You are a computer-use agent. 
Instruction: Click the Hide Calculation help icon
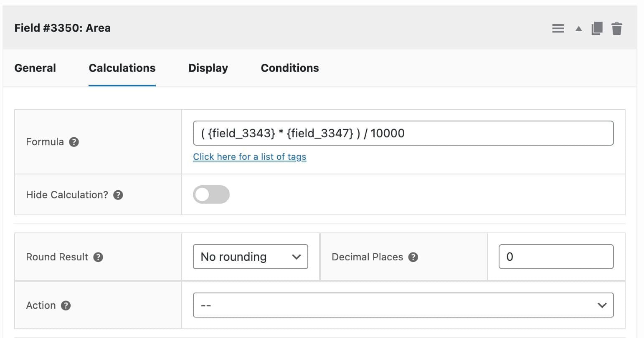pos(117,194)
